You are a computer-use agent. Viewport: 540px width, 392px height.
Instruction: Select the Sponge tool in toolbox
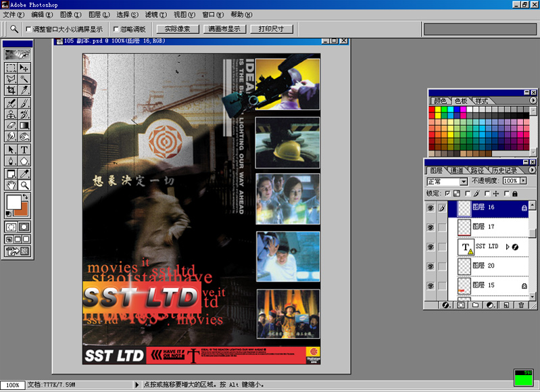pyautogui.click(x=24, y=137)
